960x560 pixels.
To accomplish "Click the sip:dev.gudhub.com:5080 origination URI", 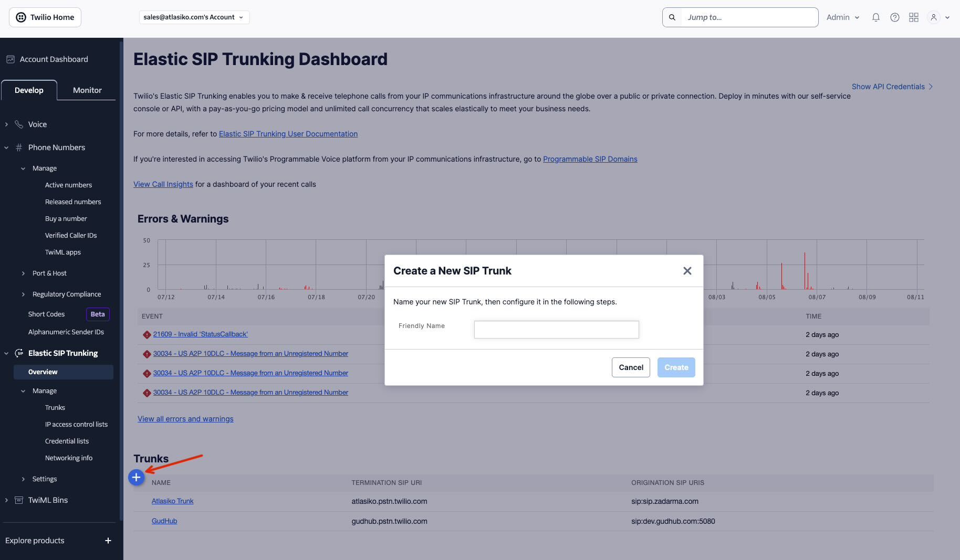I will coord(673,521).
